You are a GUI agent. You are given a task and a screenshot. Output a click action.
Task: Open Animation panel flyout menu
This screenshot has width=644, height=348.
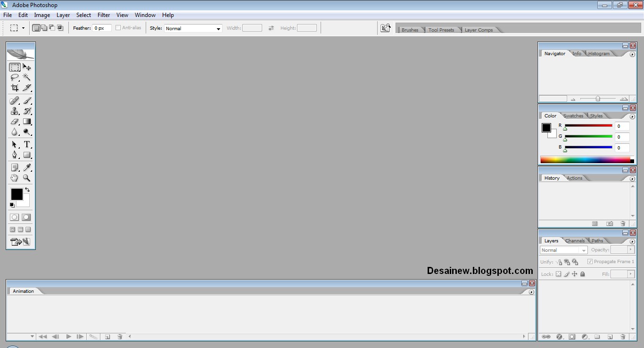coord(531,292)
